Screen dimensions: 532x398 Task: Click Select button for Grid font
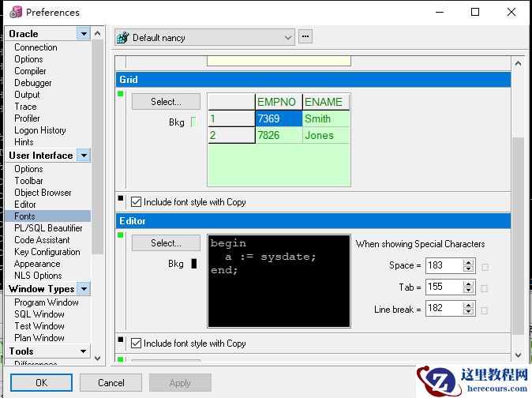tap(166, 101)
